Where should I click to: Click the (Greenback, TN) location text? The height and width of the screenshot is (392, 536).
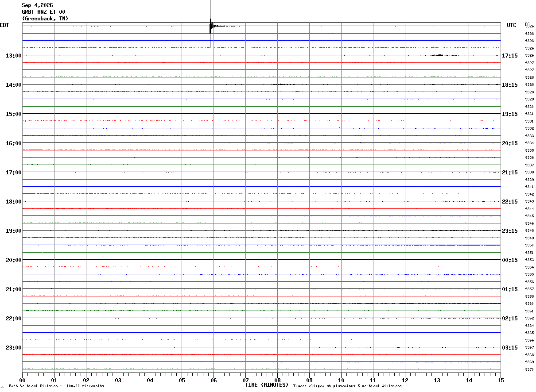(x=45, y=19)
